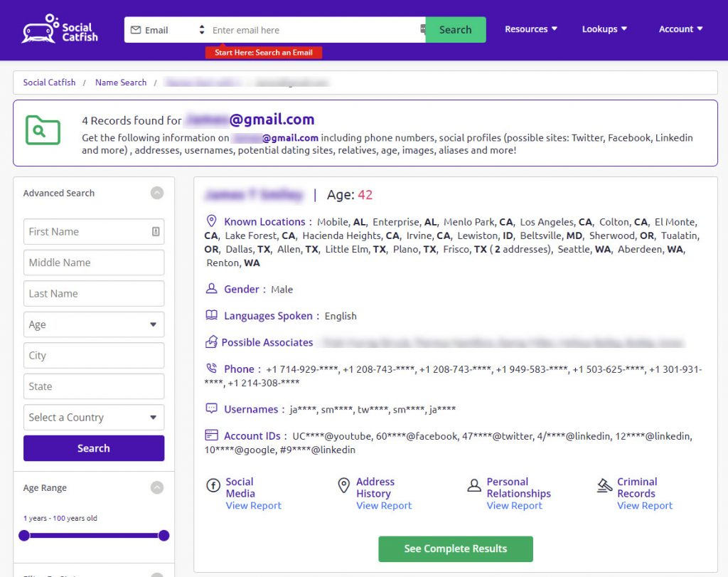
Task: Open the Age dropdown
Action: 94,324
